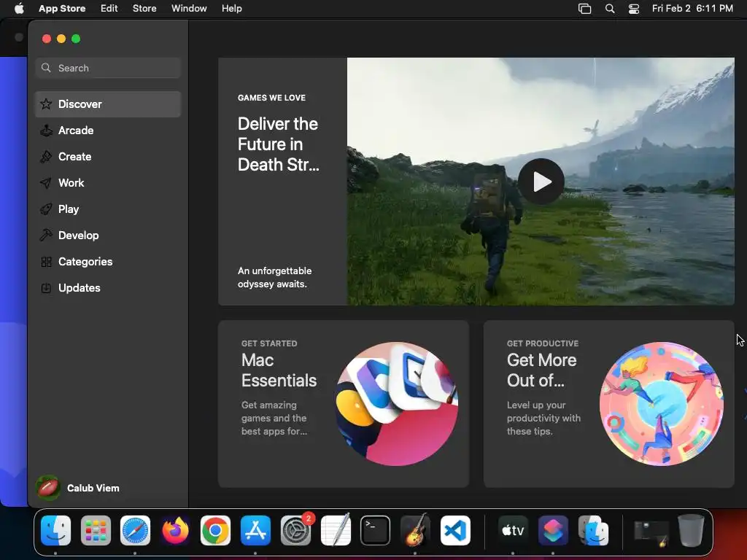Open the Help menu
Screen dimensions: 747x560
point(231,8)
